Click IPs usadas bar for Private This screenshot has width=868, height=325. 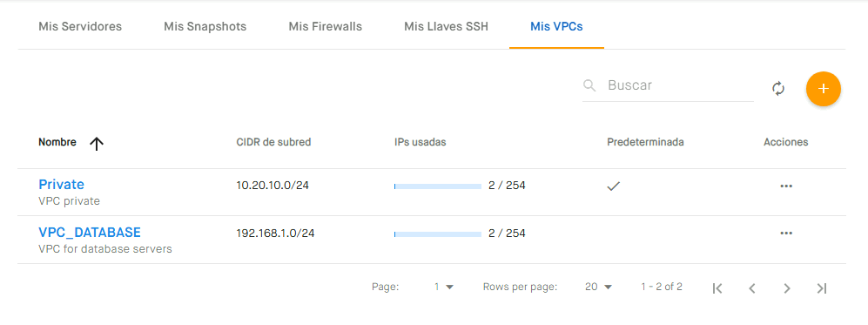438,186
